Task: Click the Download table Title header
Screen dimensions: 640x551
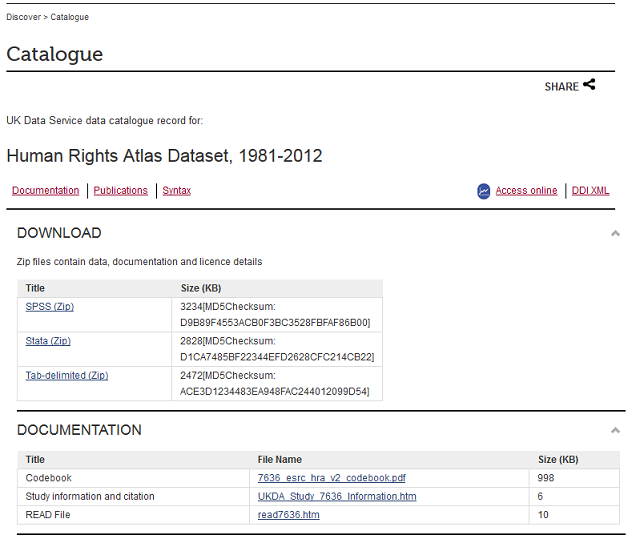Action: click(35, 288)
